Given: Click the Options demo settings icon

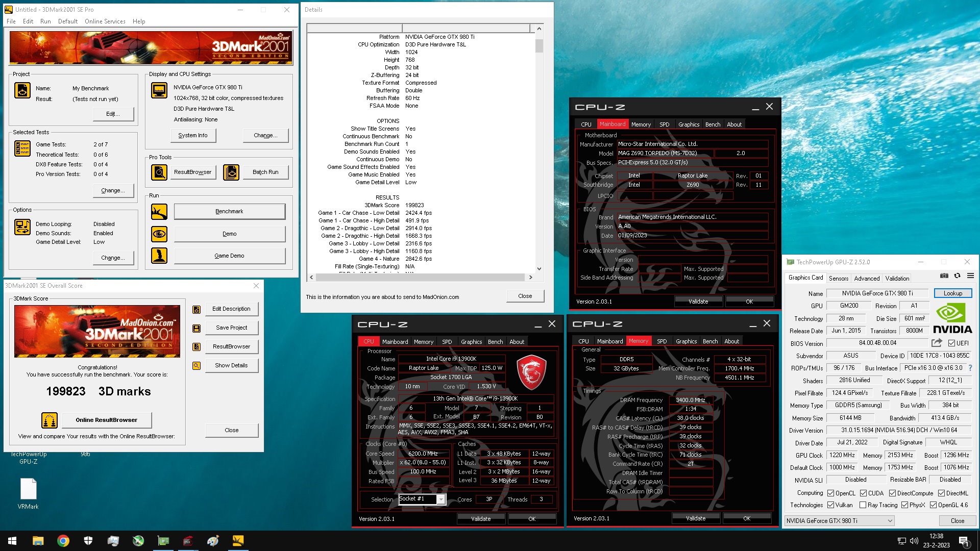Looking at the screenshot, I should pos(22,227).
